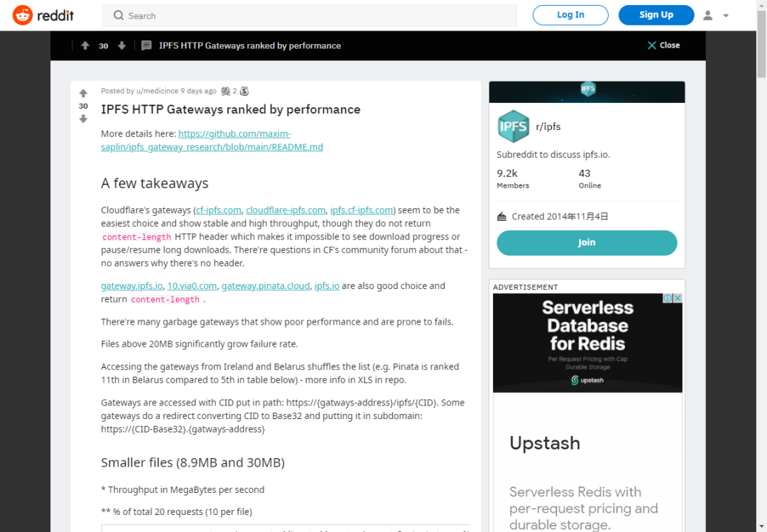Click the Reddit logo home icon
Viewport: 767px width, 532px height.
[23, 15]
